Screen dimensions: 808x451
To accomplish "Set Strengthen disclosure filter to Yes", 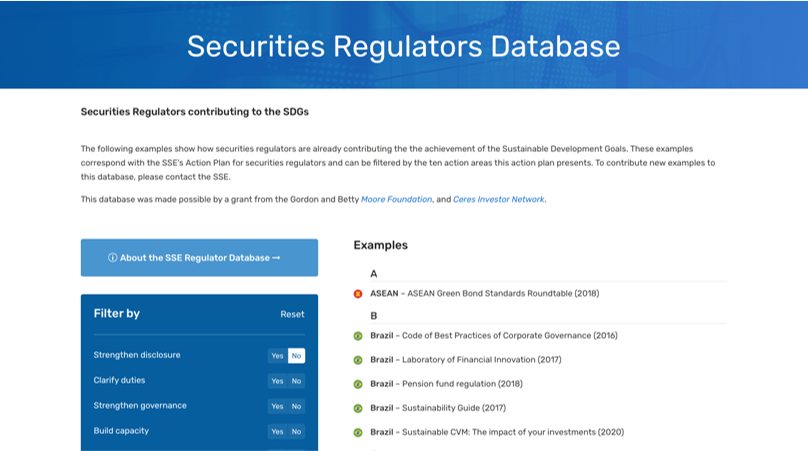I will (277, 356).
